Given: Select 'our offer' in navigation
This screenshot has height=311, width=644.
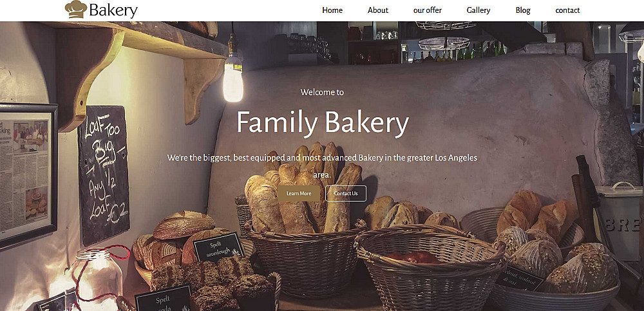Looking at the screenshot, I should coord(427,10).
